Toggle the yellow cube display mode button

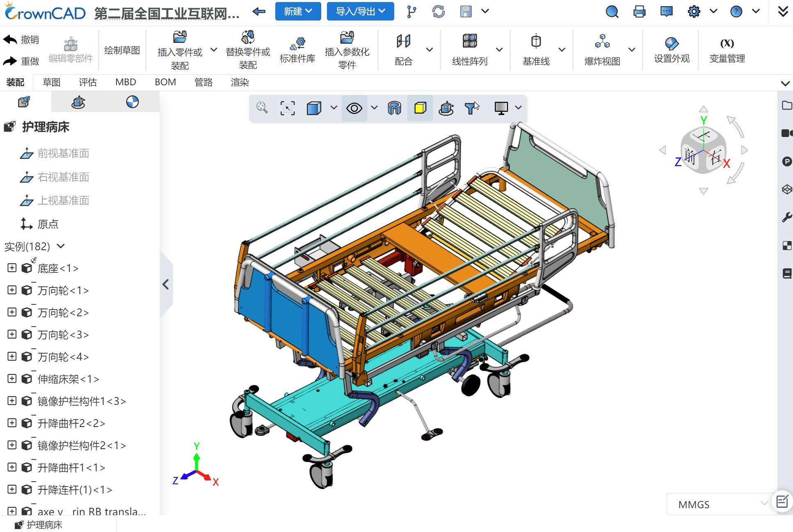(420, 108)
